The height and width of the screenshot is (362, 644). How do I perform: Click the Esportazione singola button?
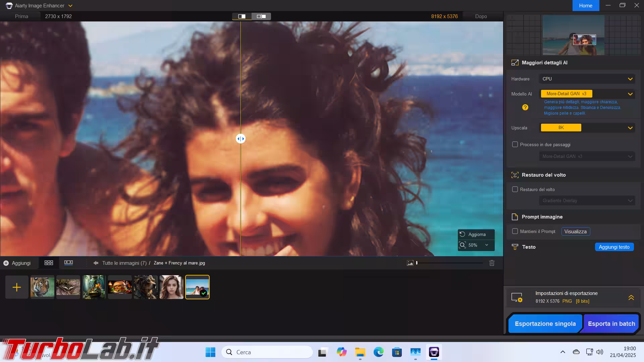coord(545,324)
